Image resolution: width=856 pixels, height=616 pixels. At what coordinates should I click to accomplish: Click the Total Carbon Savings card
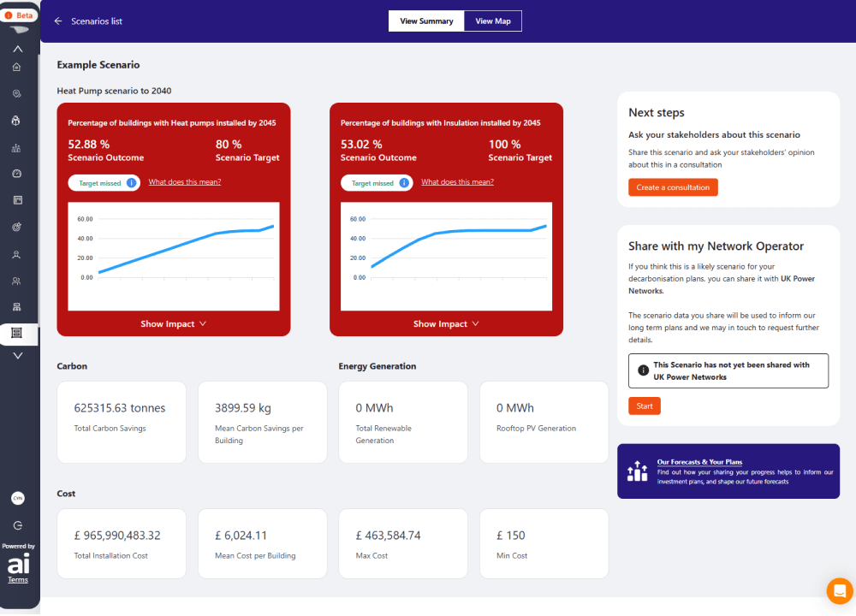pos(122,423)
